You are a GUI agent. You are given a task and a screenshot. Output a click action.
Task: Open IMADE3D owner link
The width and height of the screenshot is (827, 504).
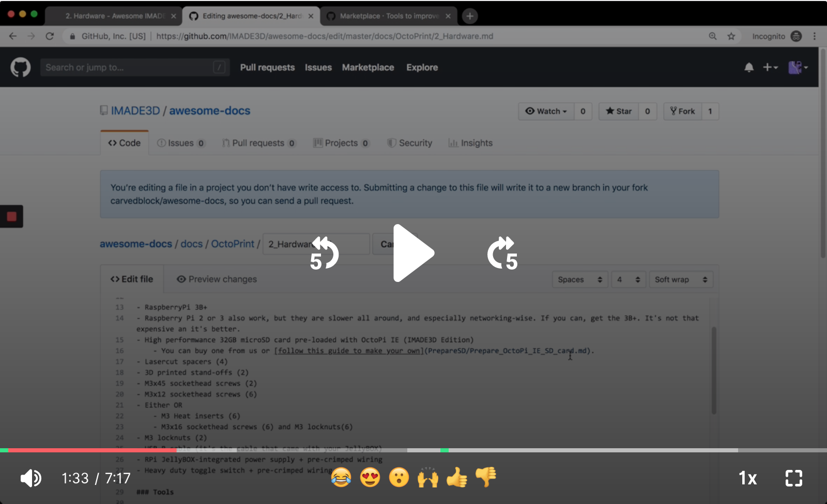pyautogui.click(x=135, y=111)
